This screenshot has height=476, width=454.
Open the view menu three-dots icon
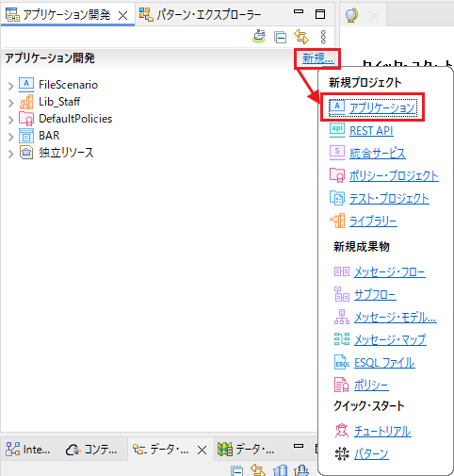coord(323,37)
